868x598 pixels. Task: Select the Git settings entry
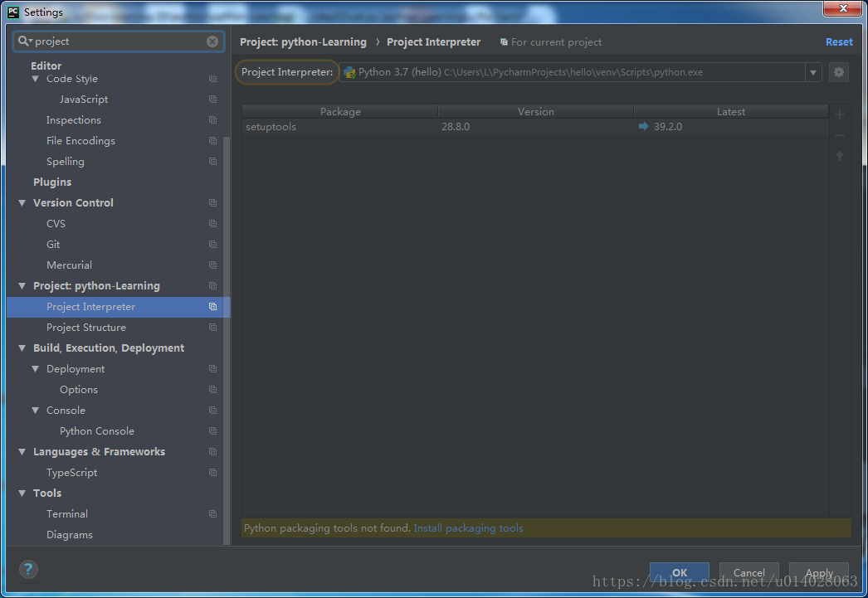[x=53, y=245]
